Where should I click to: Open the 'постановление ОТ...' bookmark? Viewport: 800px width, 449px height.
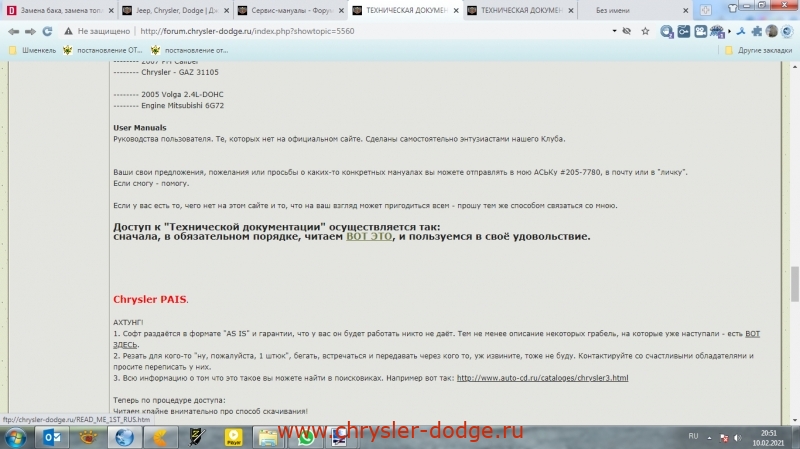103,51
